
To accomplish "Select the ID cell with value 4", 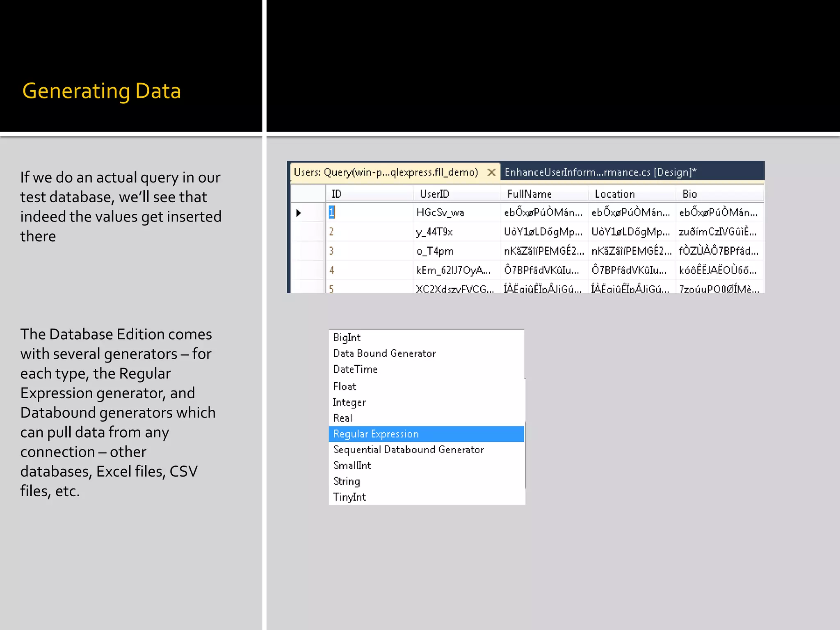I will (x=370, y=270).
